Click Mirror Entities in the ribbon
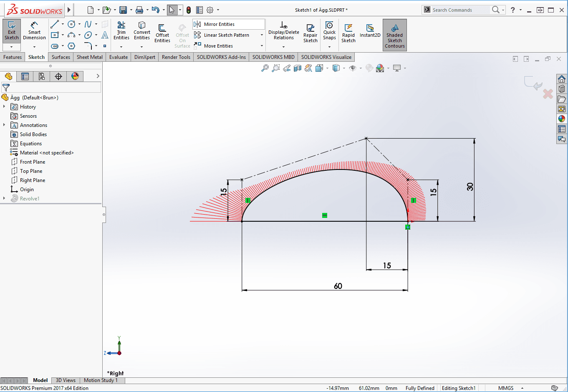This screenshot has height=392, width=568. [x=219, y=24]
